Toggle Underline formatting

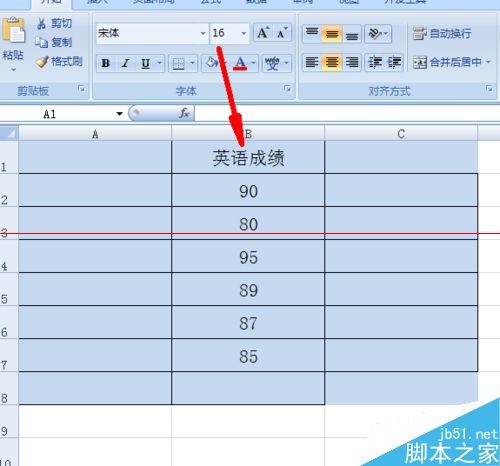click(x=145, y=63)
